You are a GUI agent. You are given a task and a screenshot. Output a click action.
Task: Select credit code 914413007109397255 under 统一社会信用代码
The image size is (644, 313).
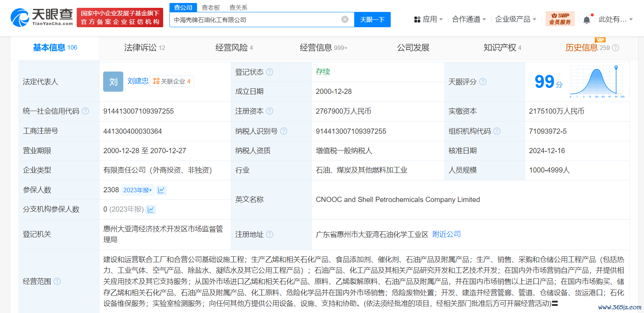(139, 111)
